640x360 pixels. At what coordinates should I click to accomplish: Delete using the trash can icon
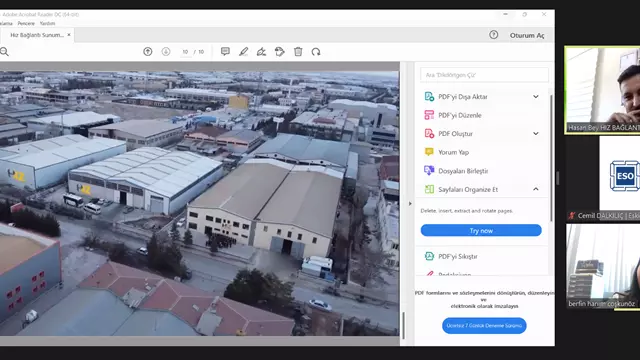click(x=298, y=52)
